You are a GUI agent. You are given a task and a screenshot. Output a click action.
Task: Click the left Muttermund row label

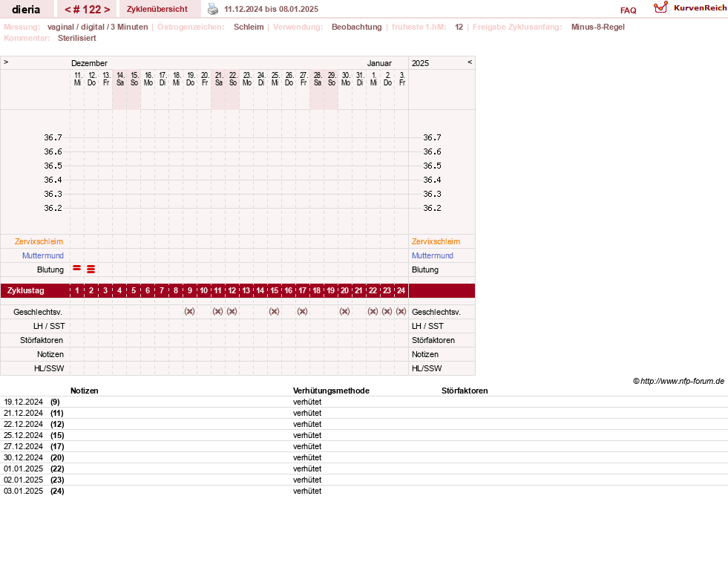(43, 255)
